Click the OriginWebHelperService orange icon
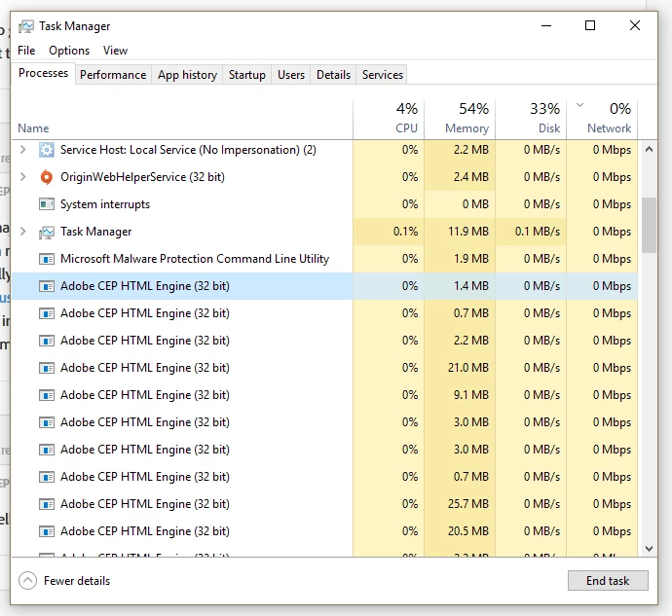The image size is (672, 616). pos(47,177)
